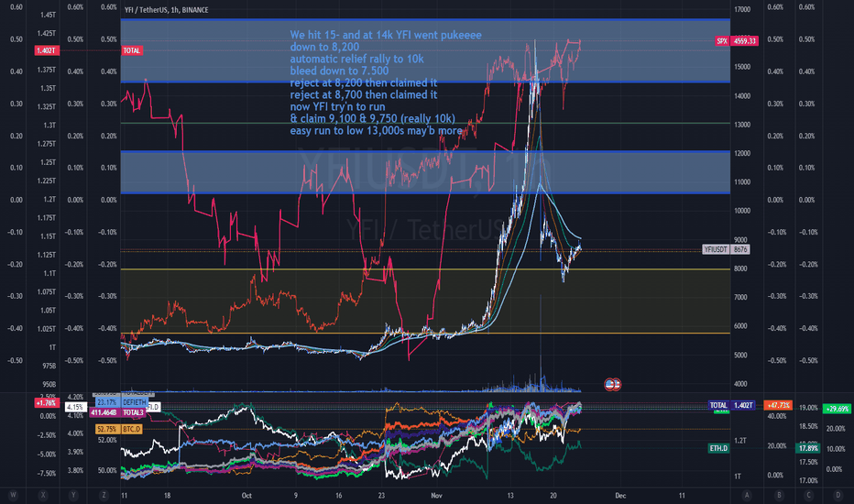Click the 4000 level on YFI price axis
The image size is (854, 504).
click(740, 384)
